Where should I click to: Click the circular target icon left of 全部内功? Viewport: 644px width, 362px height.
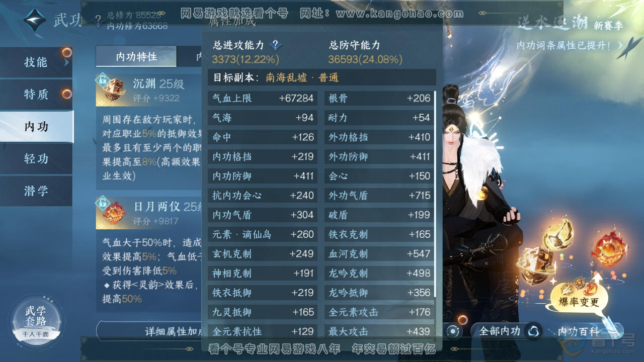[x=454, y=331]
